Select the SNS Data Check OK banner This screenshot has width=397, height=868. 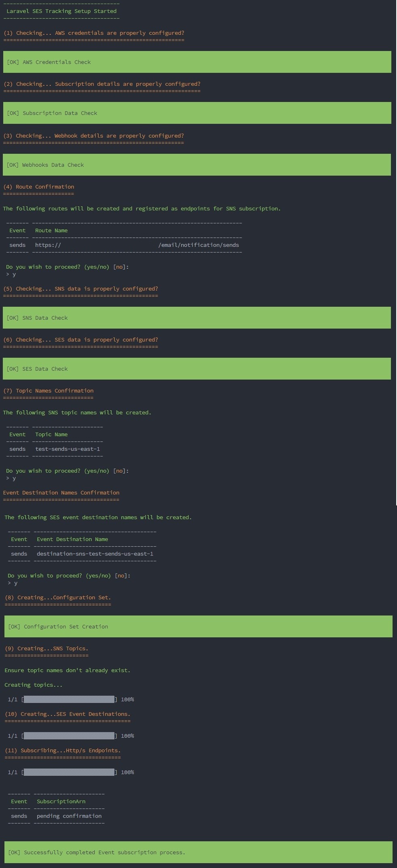pyautogui.click(x=197, y=318)
